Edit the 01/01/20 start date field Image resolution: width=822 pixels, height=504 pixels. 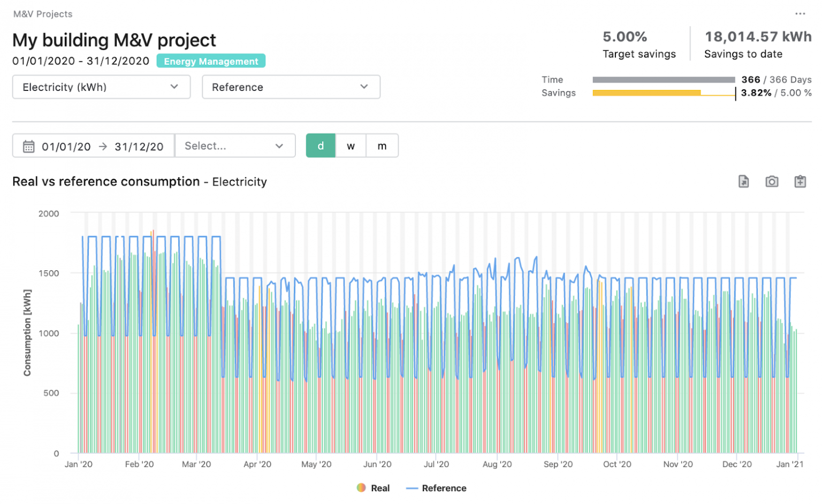click(x=66, y=147)
